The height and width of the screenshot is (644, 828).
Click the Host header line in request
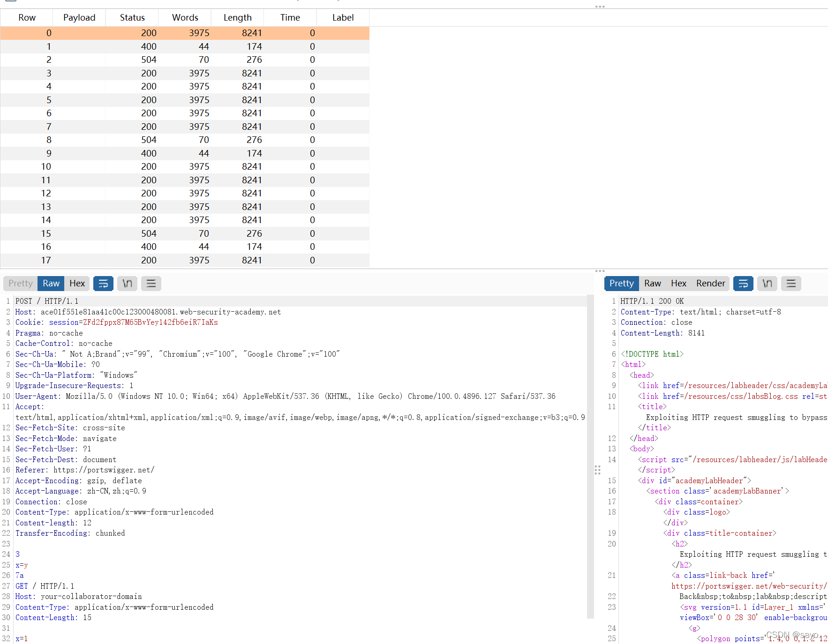click(x=148, y=312)
